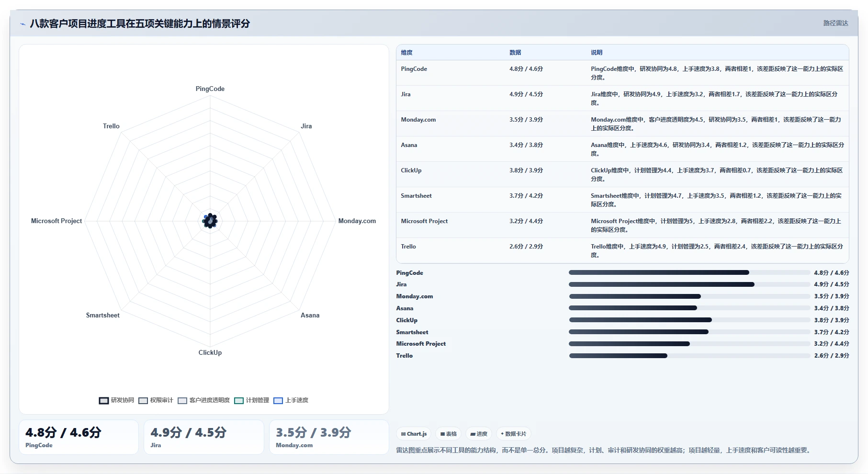
Task: Click the 进度 tag
Action: click(479, 434)
